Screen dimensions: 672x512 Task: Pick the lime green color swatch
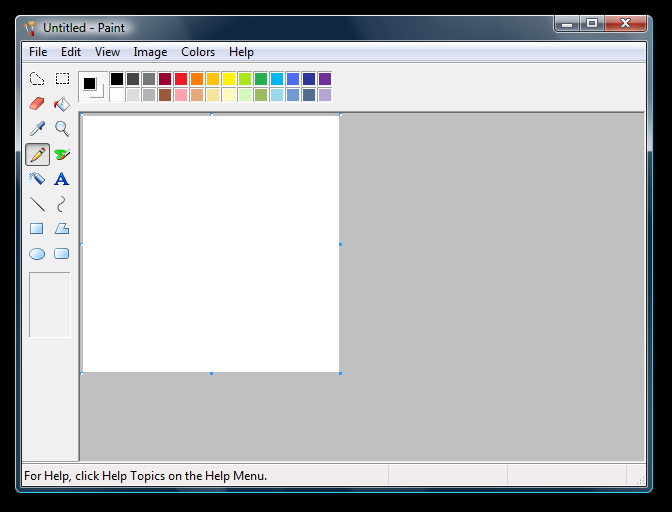(x=245, y=79)
